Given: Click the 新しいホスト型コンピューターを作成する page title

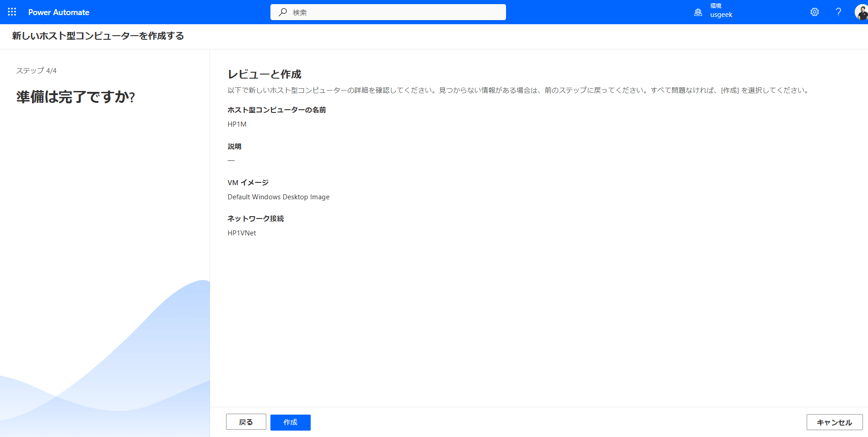Looking at the screenshot, I should pyautogui.click(x=97, y=36).
